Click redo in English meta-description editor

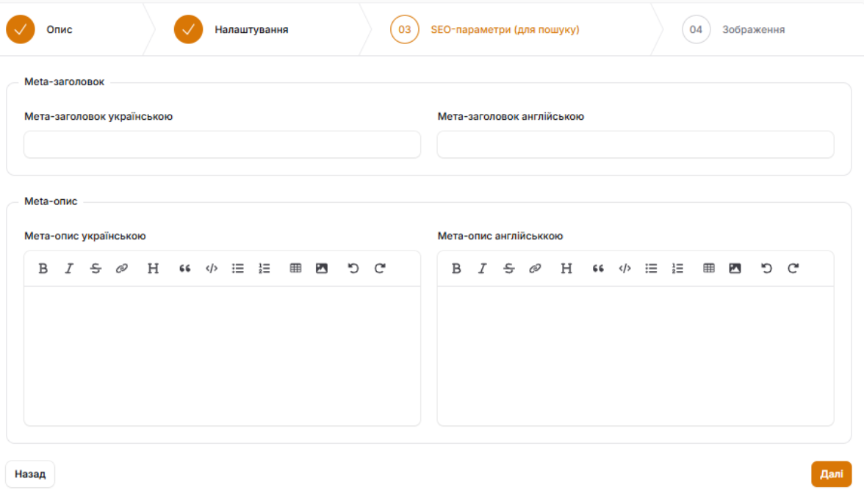point(793,269)
